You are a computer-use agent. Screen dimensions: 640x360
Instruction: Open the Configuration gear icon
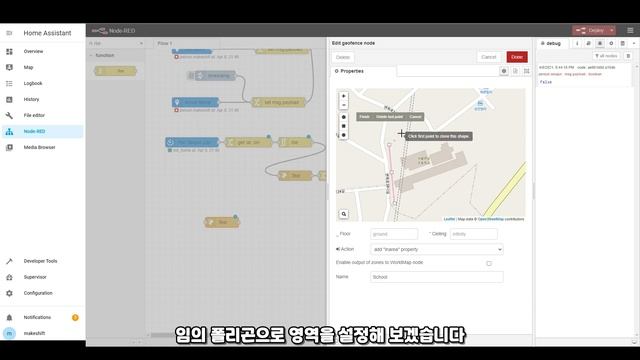(x=9, y=293)
